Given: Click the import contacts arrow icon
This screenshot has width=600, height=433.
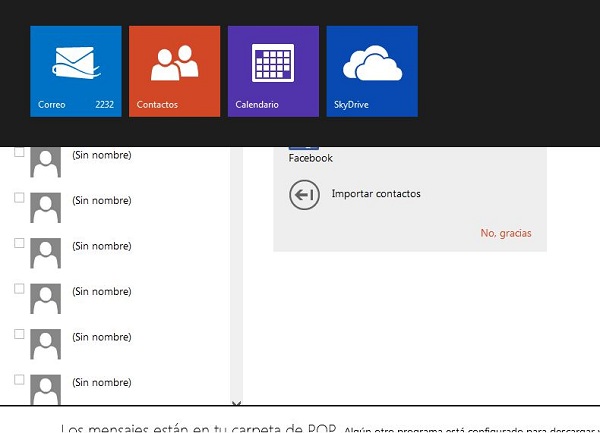Looking at the screenshot, I should [304, 194].
